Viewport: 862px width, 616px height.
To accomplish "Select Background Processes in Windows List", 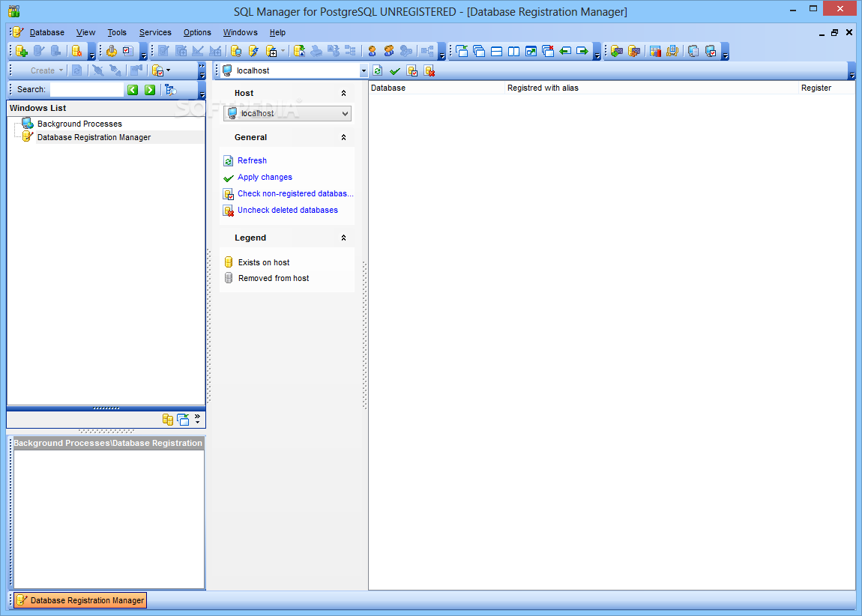I will 79,124.
